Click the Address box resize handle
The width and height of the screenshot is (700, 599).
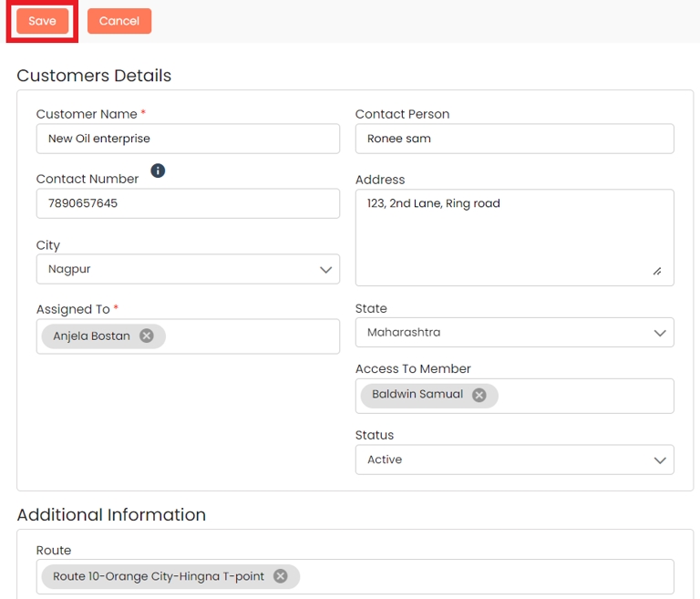click(656, 271)
